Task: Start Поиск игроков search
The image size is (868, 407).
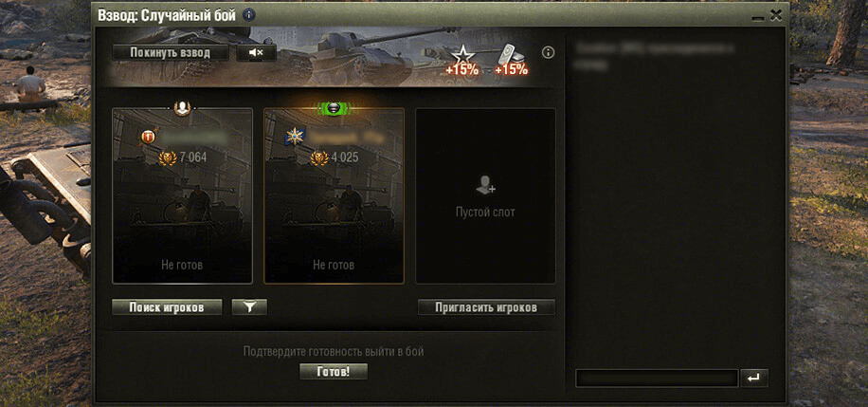Action: tap(167, 307)
